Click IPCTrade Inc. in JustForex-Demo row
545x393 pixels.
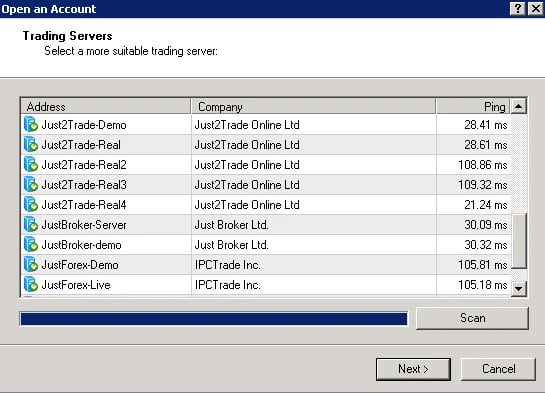coord(228,265)
